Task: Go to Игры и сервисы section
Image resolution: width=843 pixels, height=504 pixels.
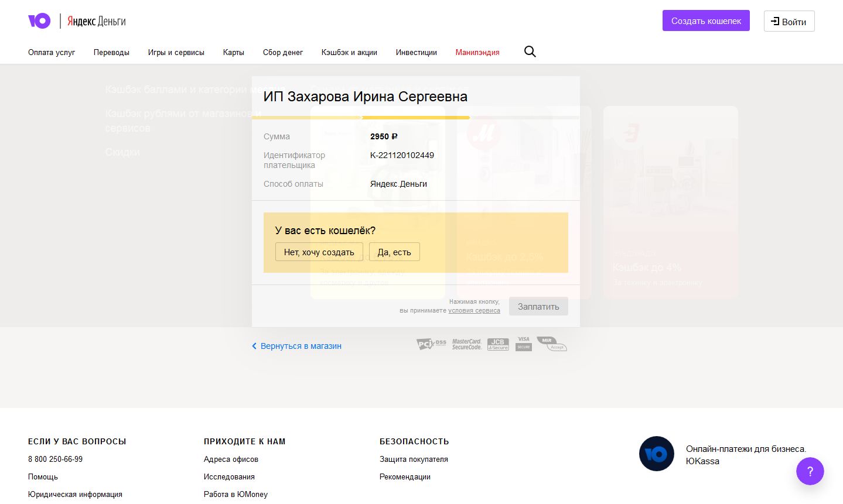Action: click(x=176, y=52)
